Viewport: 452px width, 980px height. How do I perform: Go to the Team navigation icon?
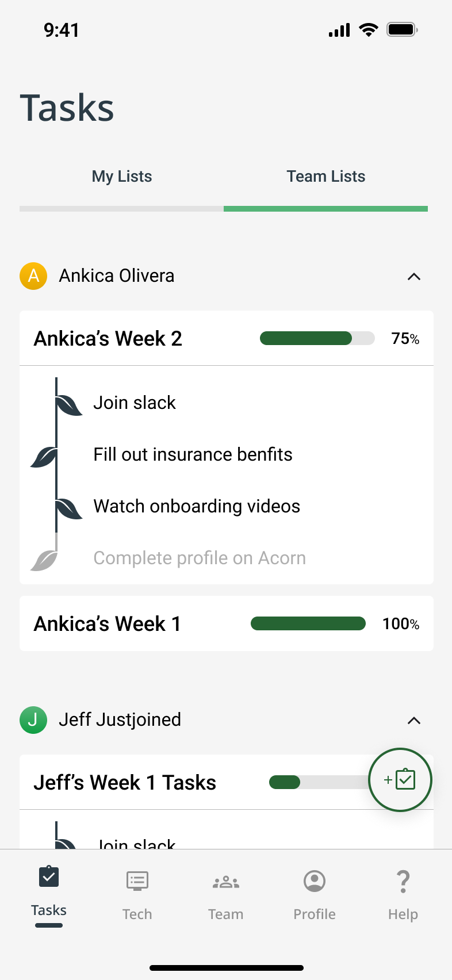(x=225, y=881)
